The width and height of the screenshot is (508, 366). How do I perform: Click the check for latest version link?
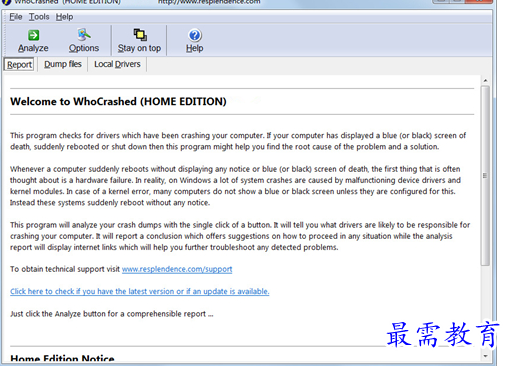[140, 291]
